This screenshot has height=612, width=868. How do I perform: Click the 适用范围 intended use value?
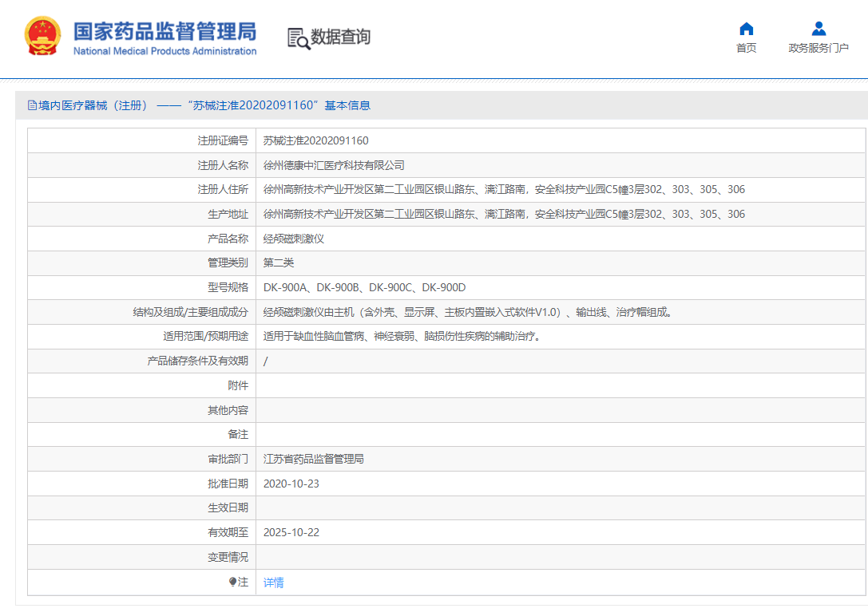pyautogui.click(x=402, y=336)
